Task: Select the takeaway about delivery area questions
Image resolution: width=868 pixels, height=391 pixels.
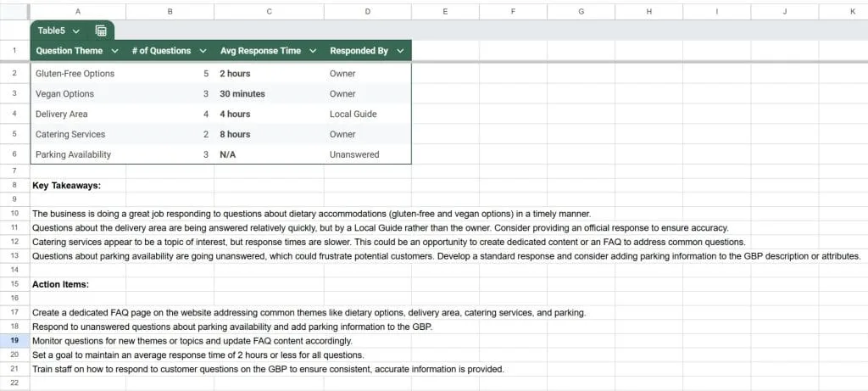Action: click(x=381, y=227)
